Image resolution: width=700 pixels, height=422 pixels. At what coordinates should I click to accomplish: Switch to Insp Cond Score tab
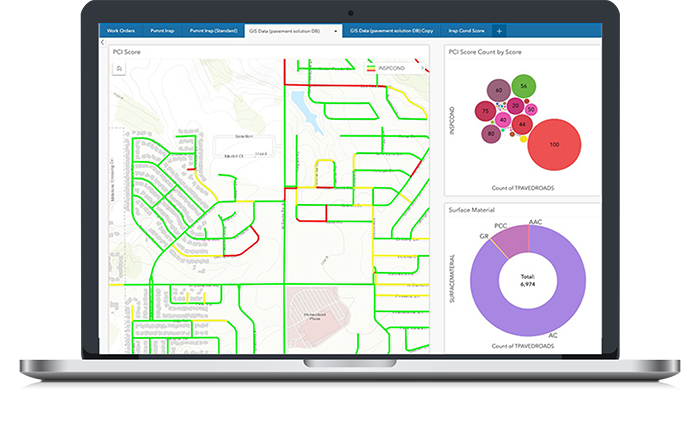466,32
